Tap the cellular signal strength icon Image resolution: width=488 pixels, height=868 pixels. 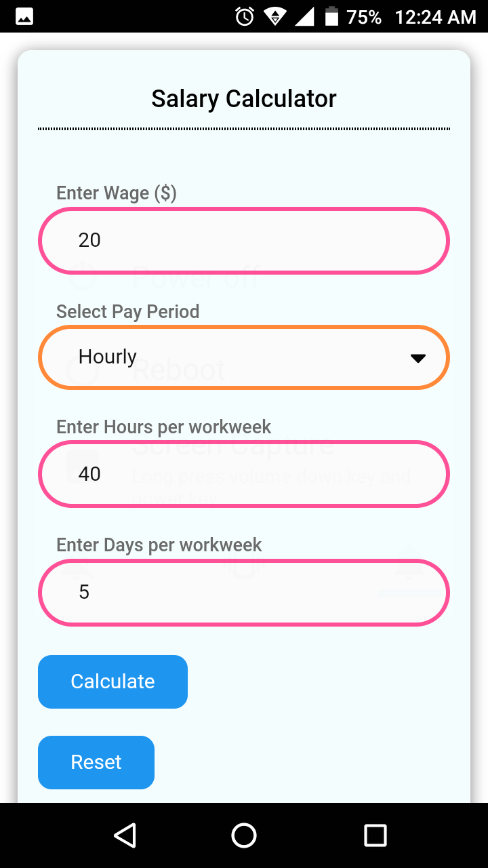point(304,16)
